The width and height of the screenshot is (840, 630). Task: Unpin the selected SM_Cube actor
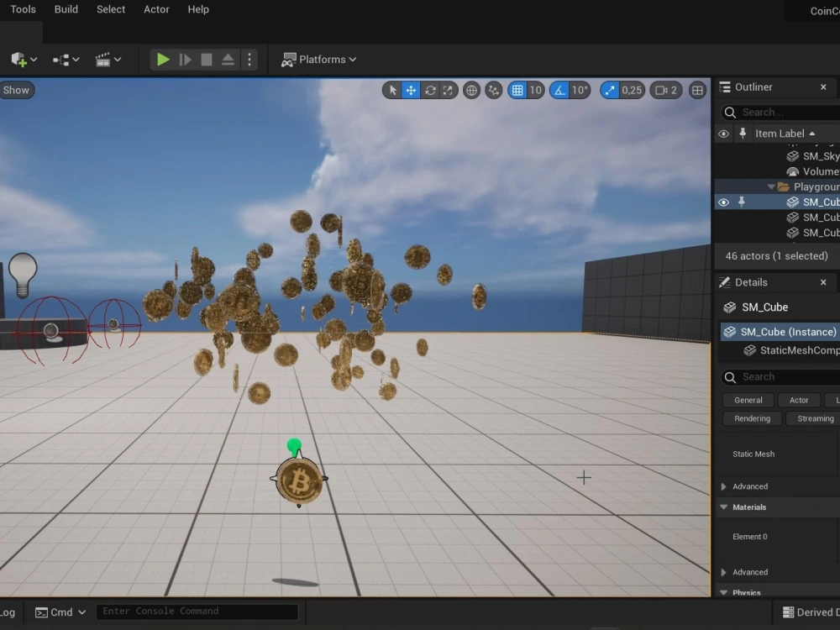[x=741, y=202]
